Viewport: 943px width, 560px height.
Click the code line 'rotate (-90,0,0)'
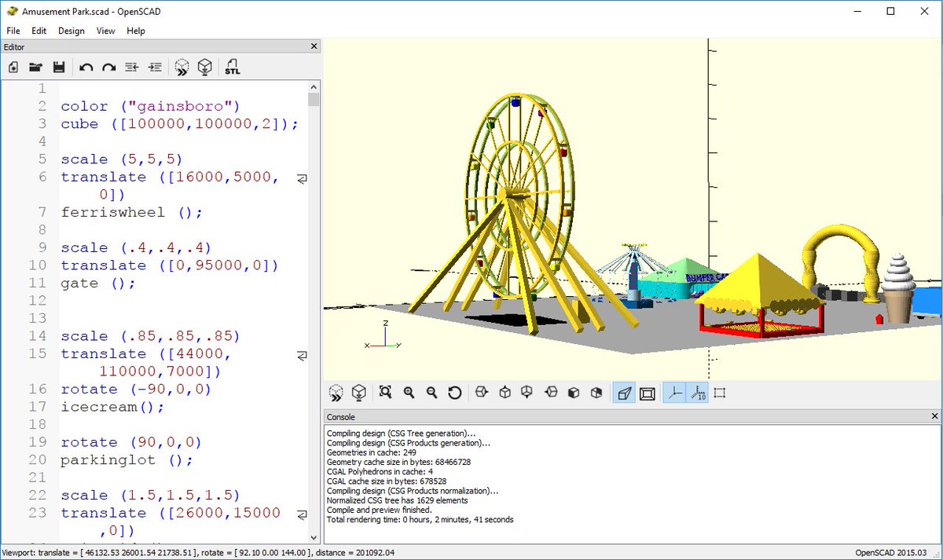click(136, 389)
